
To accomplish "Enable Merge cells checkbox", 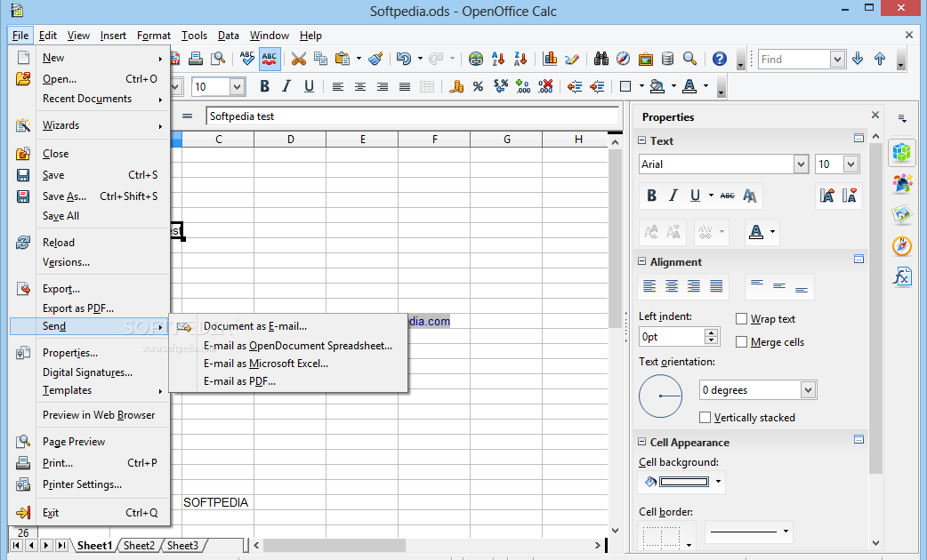I will (x=741, y=342).
